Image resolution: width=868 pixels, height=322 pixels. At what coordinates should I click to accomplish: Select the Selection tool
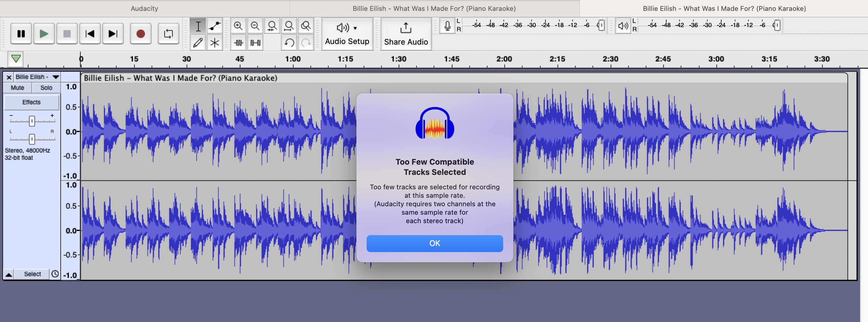pos(198,26)
